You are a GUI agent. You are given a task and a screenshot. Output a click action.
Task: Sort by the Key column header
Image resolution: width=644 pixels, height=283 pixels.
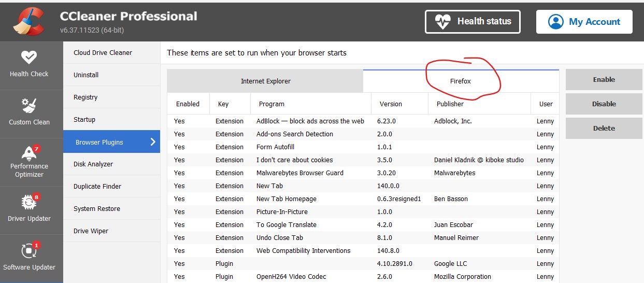click(230, 104)
